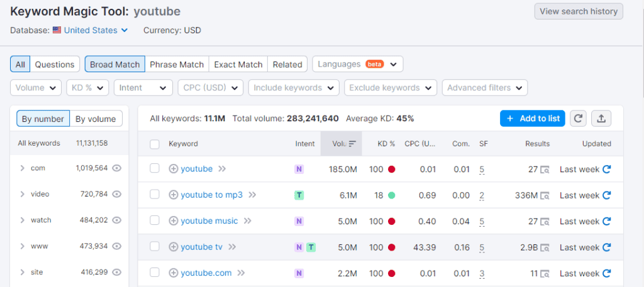Viewport: 644px width, 287px height.
Task: Refresh metrics for the 'youtube' row
Action: point(607,169)
